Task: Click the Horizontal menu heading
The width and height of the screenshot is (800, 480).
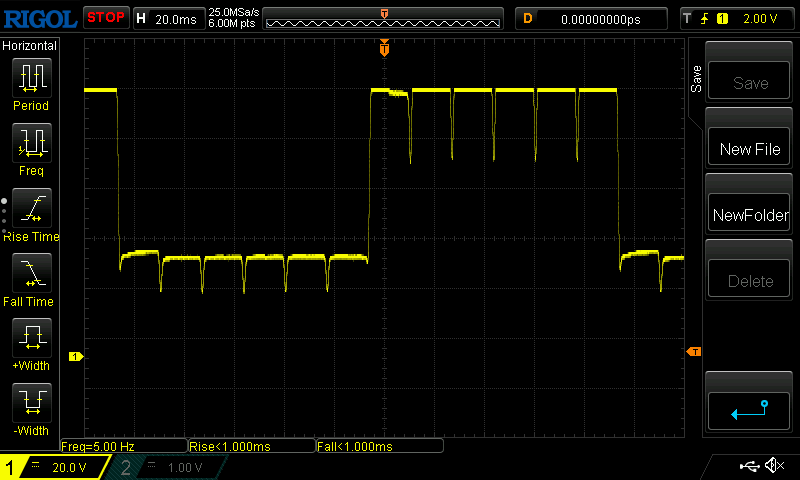Action: click(x=29, y=46)
